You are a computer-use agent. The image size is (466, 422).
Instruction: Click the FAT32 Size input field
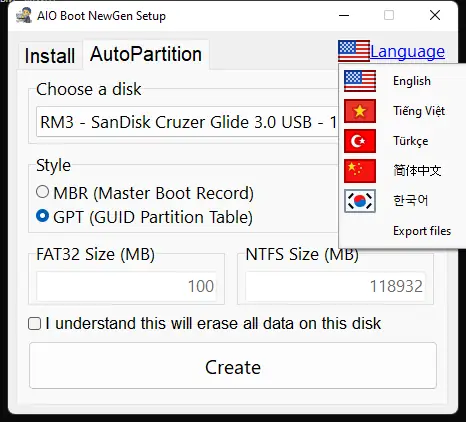pyautogui.click(x=126, y=286)
